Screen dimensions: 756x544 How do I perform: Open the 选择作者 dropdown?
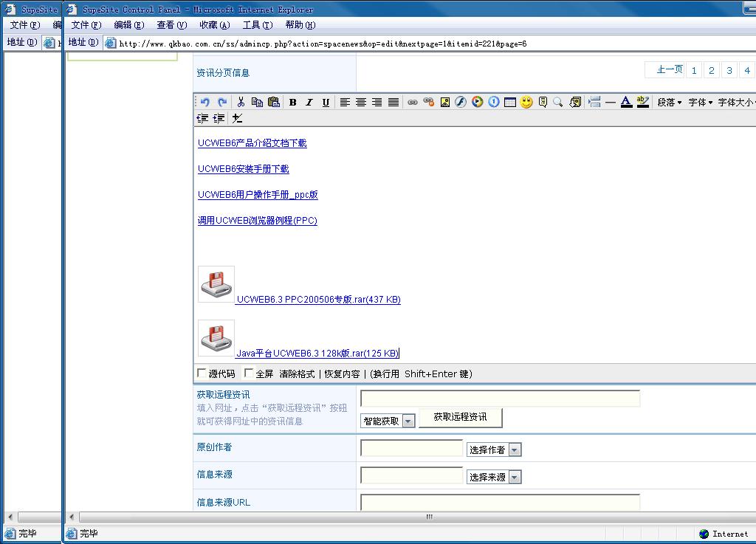(x=494, y=450)
